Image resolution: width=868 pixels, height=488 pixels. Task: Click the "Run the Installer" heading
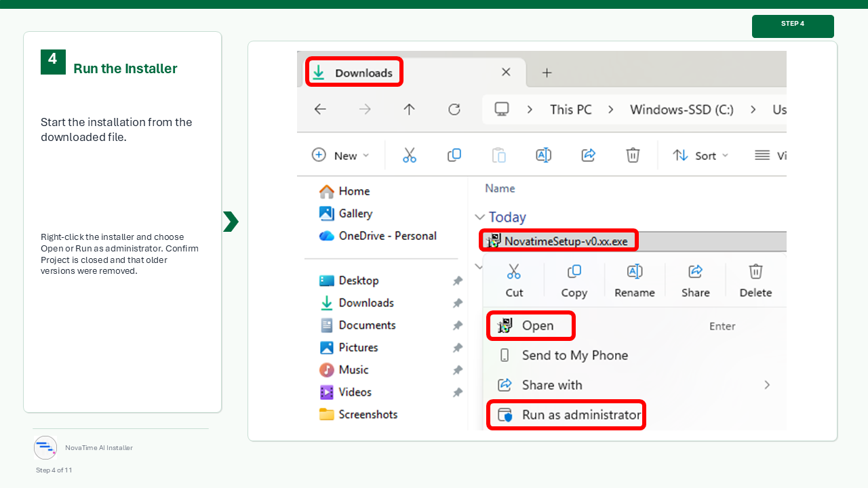pos(125,68)
